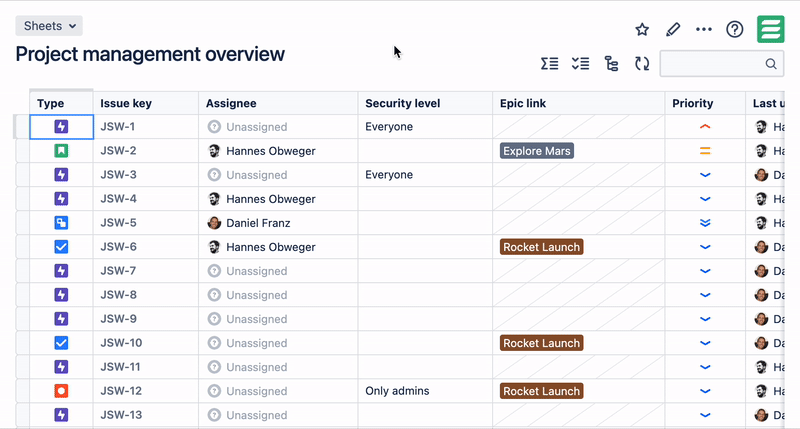Click the low priority icon for JSW-3
Viewport: 800px width, 429px height.
705,175
